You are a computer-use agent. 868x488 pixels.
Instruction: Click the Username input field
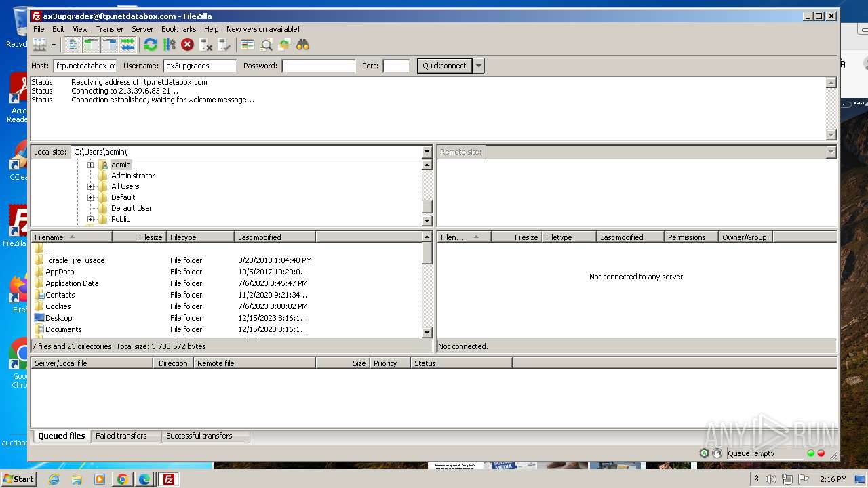(x=200, y=66)
